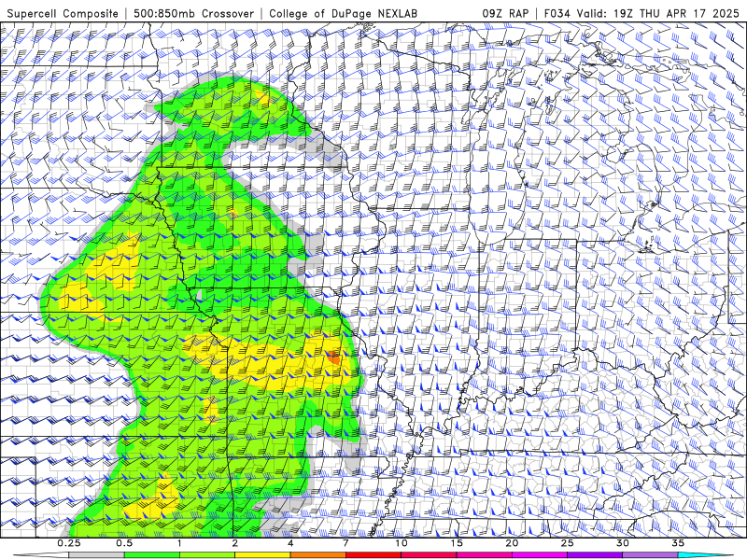Viewport: 747px width, 560px height.
Task: Click the color scale label '10'
Action: pos(402,543)
